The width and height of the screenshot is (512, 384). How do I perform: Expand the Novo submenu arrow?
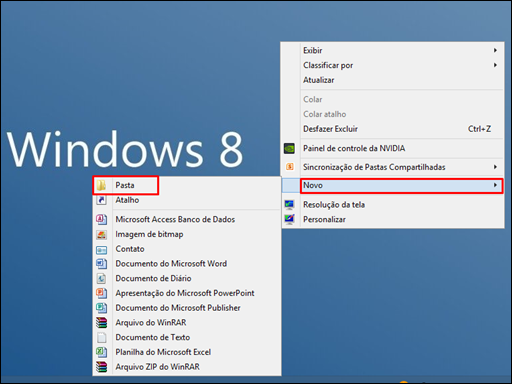click(495, 185)
